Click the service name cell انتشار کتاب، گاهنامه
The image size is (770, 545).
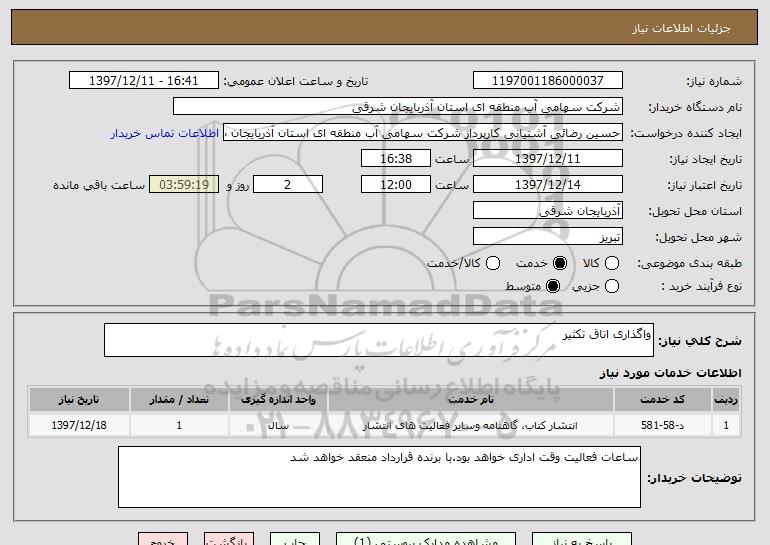[x=470, y=425]
